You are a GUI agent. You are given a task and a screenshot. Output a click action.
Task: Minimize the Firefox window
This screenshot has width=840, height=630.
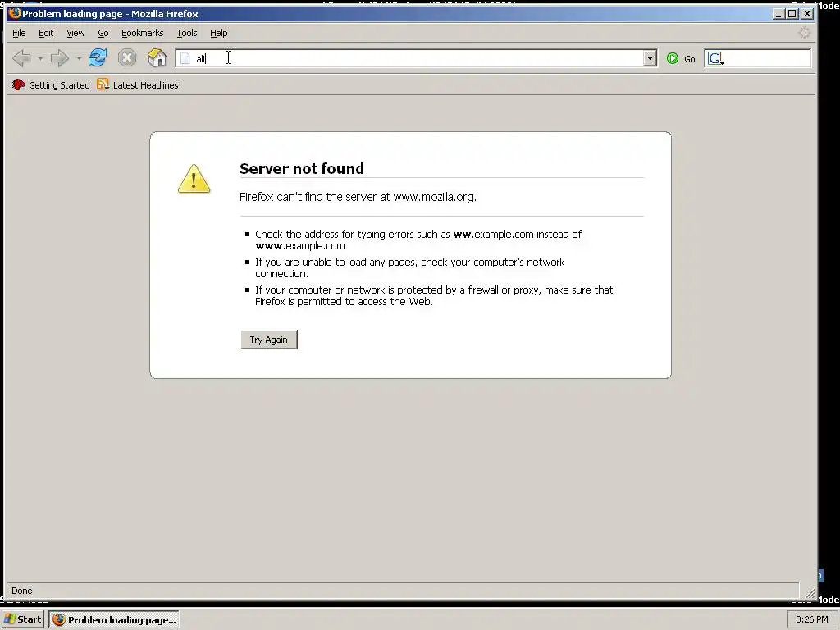point(779,14)
